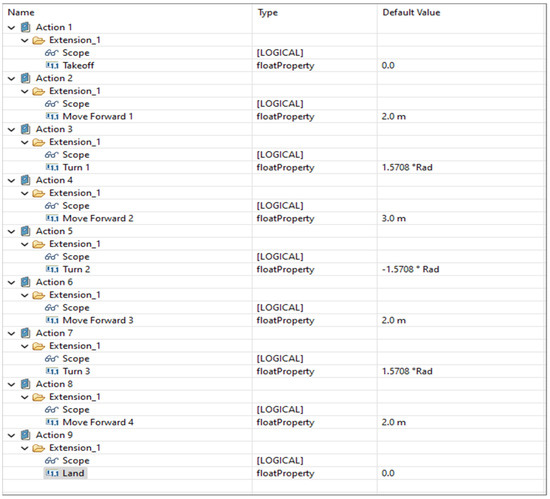The image size is (550, 499).
Task: Click the Move Forward 3 property icon
Action: coord(52,321)
